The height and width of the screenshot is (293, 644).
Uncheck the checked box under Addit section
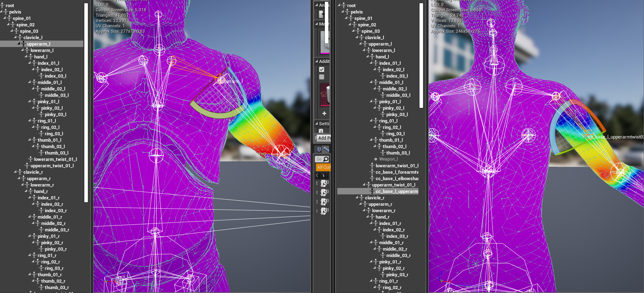[322, 69]
